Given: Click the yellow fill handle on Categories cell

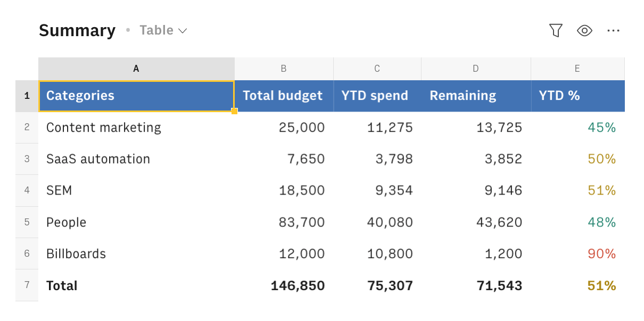Looking at the screenshot, I should (x=234, y=111).
